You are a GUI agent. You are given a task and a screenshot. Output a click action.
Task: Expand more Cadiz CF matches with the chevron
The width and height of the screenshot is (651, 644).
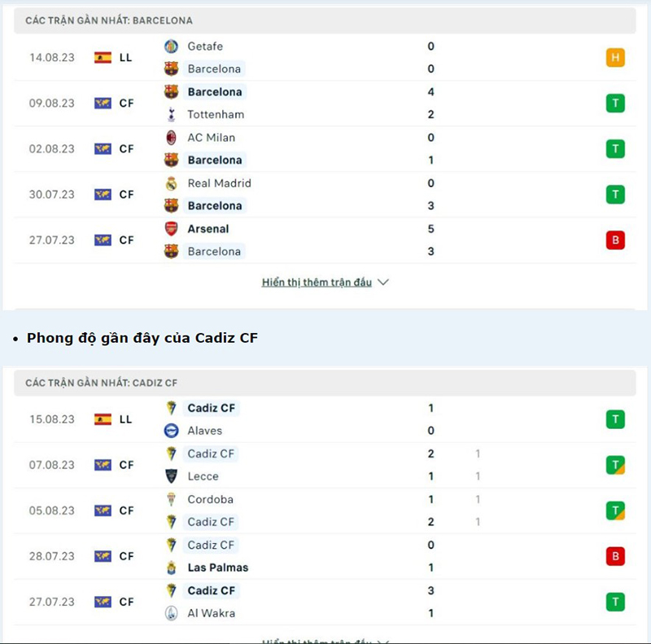click(x=382, y=640)
